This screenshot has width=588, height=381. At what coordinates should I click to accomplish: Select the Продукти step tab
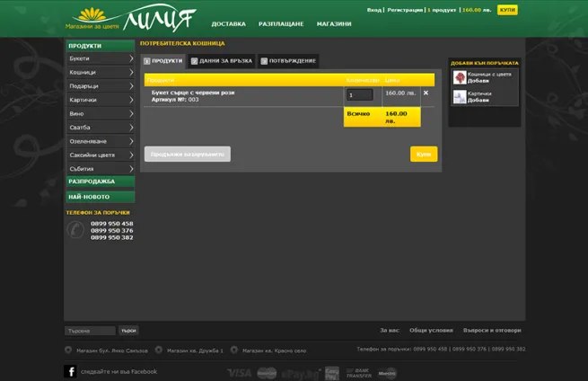[163, 61]
